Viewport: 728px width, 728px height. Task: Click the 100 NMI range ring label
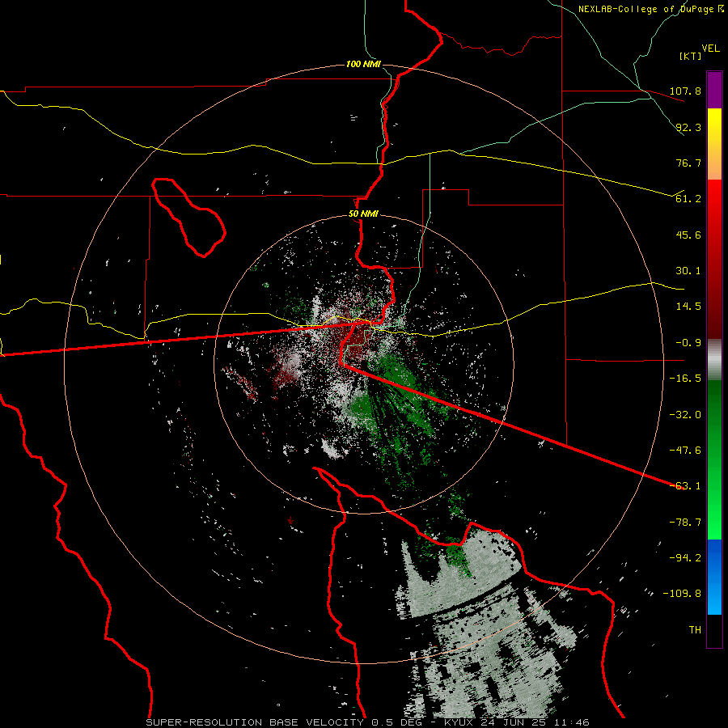pos(363,64)
